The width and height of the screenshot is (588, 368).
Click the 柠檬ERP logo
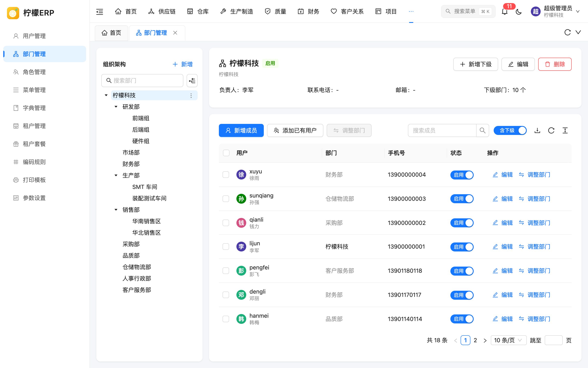(x=13, y=13)
